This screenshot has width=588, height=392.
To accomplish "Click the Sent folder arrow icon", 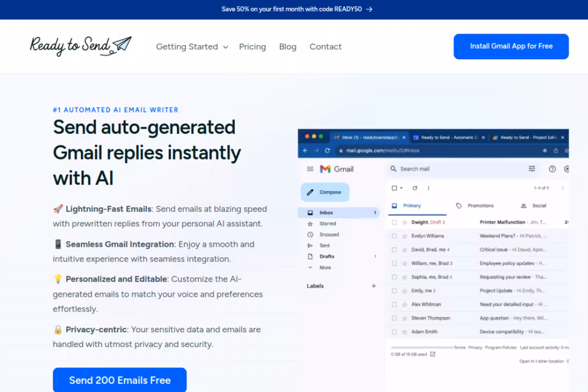I will click(310, 245).
